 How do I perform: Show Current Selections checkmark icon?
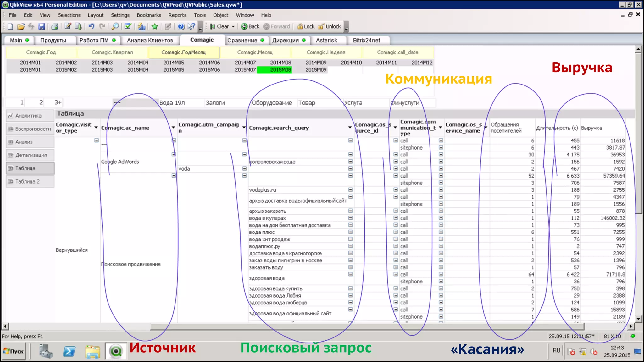coord(128,26)
